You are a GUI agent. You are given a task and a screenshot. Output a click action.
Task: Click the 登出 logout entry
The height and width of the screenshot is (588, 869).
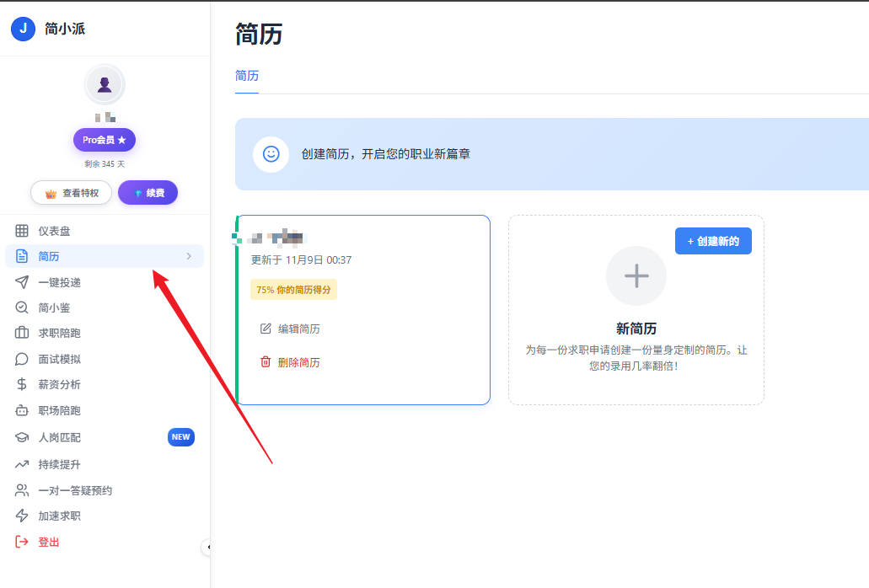click(48, 542)
